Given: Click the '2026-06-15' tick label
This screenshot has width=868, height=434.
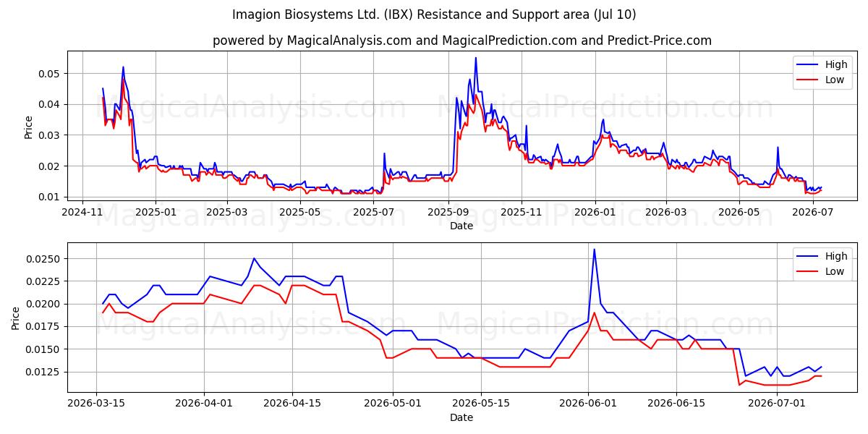Looking at the screenshot, I should [x=676, y=403].
